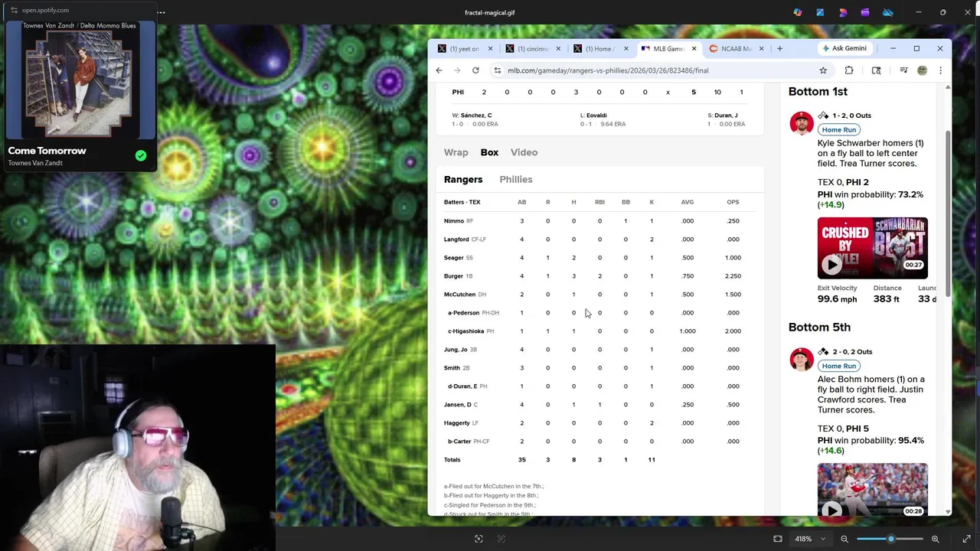
Task: Close the '(1) yeet on' tab
Action: pyautogui.click(x=490, y=49)
